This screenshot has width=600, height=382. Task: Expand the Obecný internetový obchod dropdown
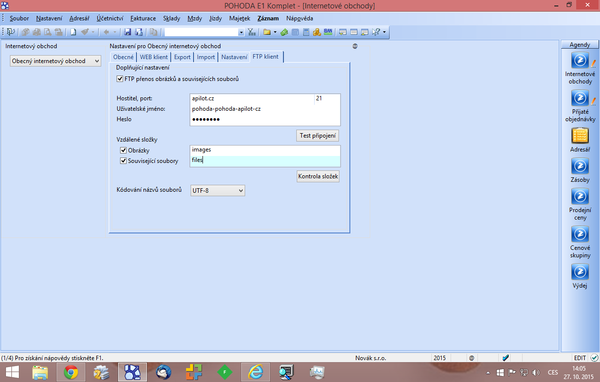pyautogui.click(x=55, y=61)
